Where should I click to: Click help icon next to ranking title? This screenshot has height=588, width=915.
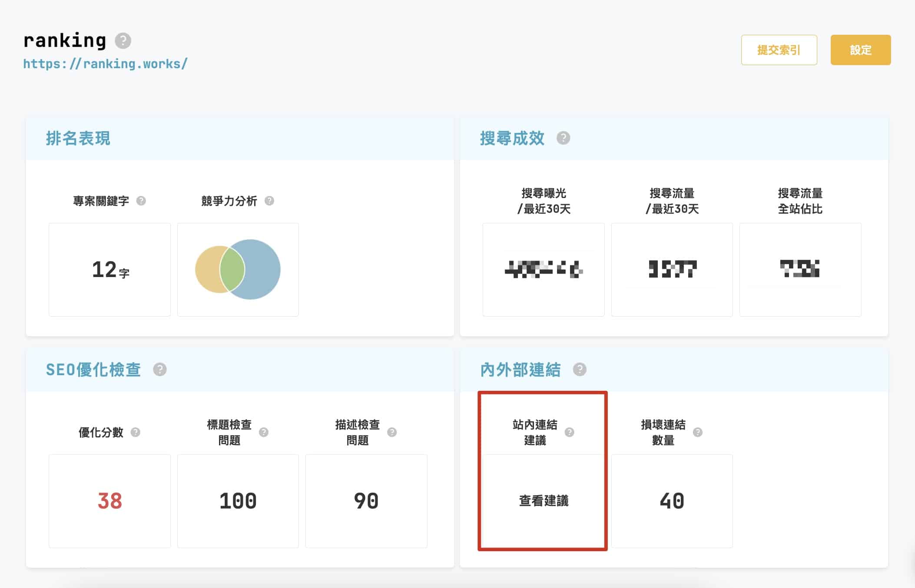123,41
